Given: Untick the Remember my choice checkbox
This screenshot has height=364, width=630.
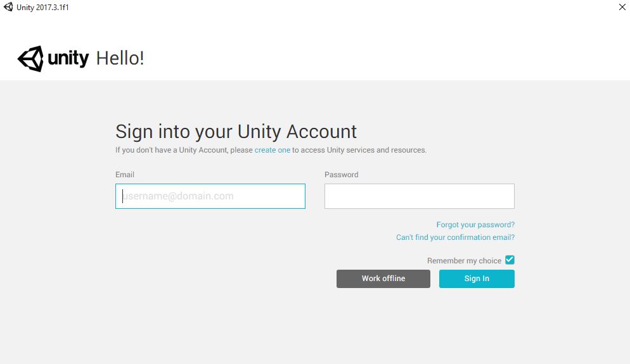Looking at the screenshot, I should [x=510, y=260].
